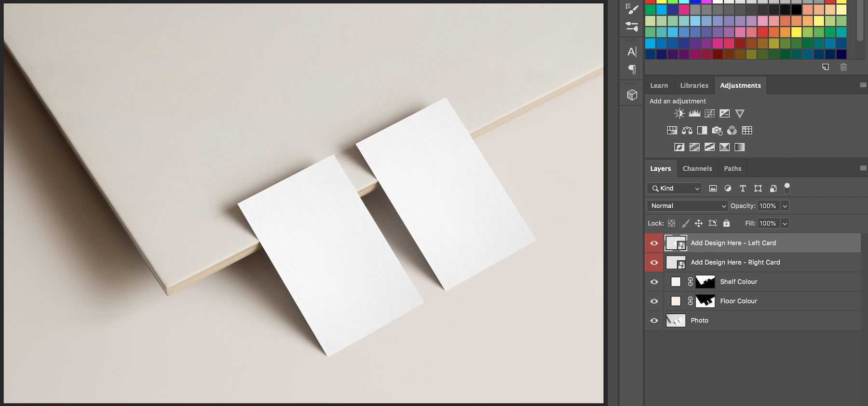Screen dimensions: 868x406
Task: Switch to the Channels tab
Action: pos(697,169)
